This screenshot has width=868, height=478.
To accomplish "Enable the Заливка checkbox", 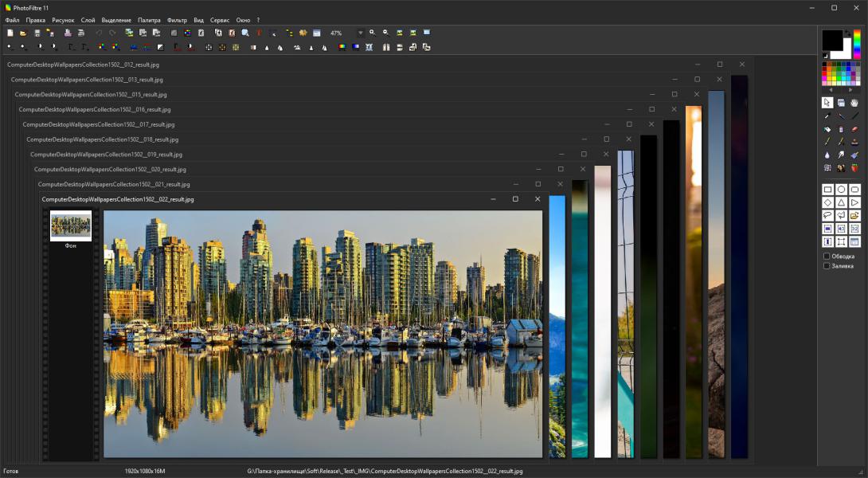I will point(827,266).
